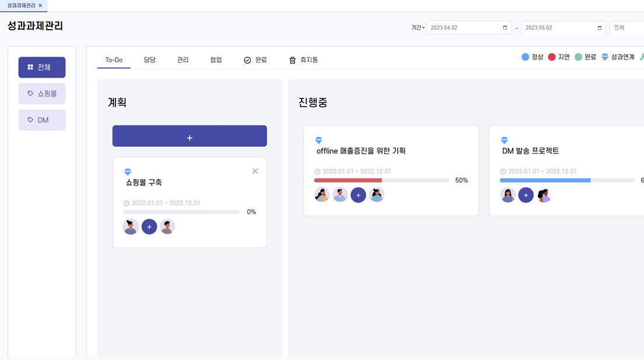644x360 pixels.
Task: Remove the 쇼핑몰 구축 card with X
Action: point(255,171)
